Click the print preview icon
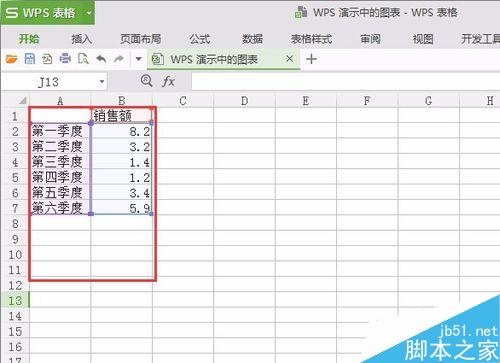The image size is (500, 363). tap(83, 59)
